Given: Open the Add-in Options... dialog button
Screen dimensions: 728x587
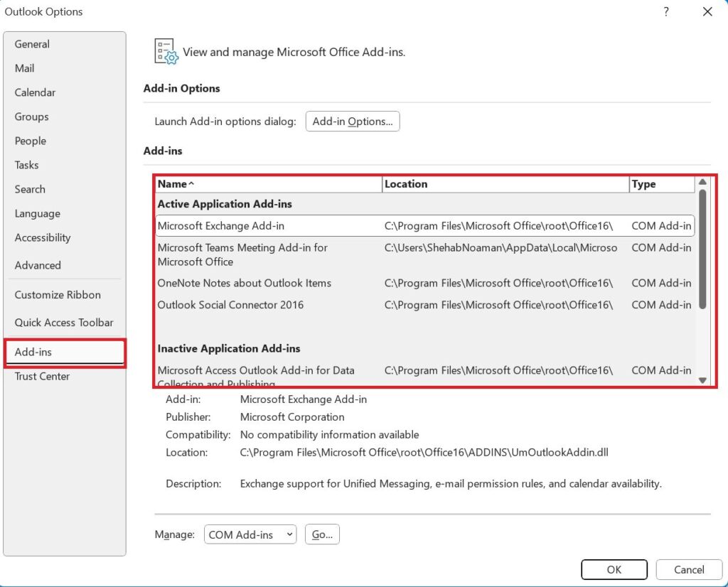Looking at the screenshot, I should click(x=353, y=122).
